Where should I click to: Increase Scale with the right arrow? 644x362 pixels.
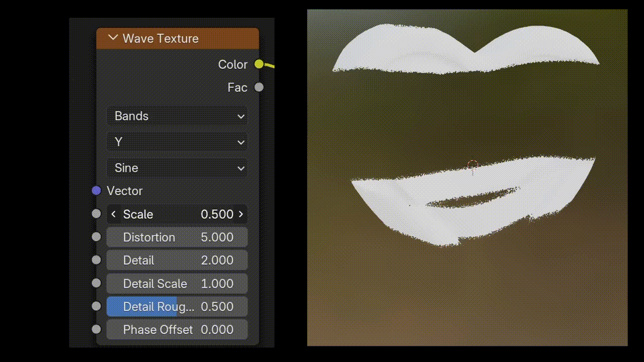[x=241, y=214]
